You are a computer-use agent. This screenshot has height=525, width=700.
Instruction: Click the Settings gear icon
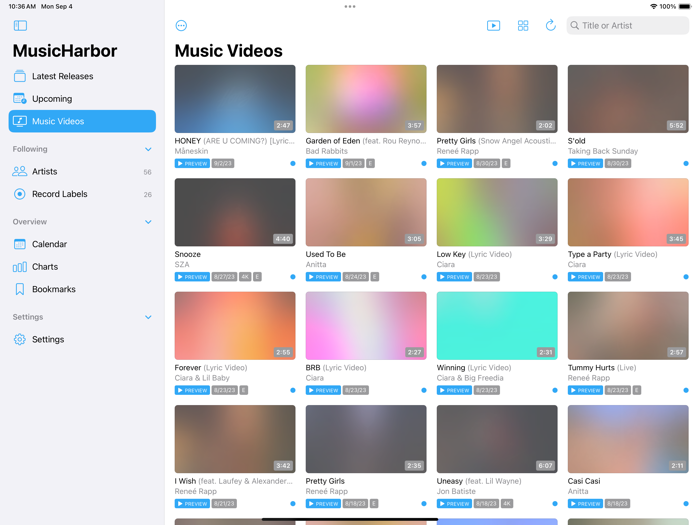20,339
